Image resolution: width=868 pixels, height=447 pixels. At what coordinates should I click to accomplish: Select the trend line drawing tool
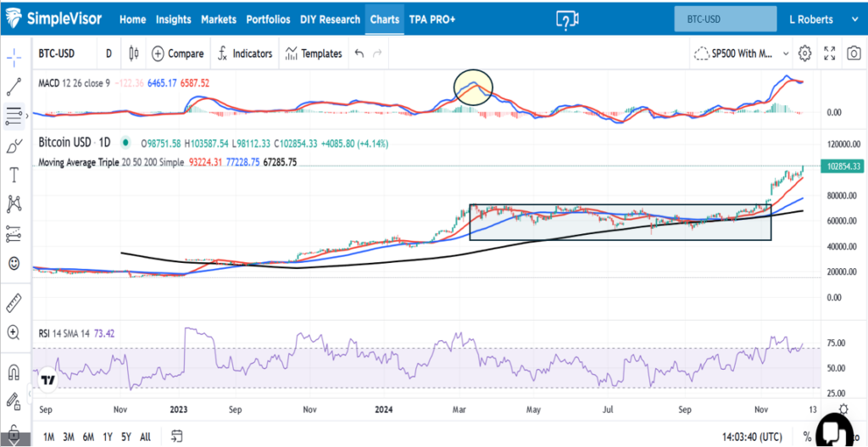click(14, 85)
